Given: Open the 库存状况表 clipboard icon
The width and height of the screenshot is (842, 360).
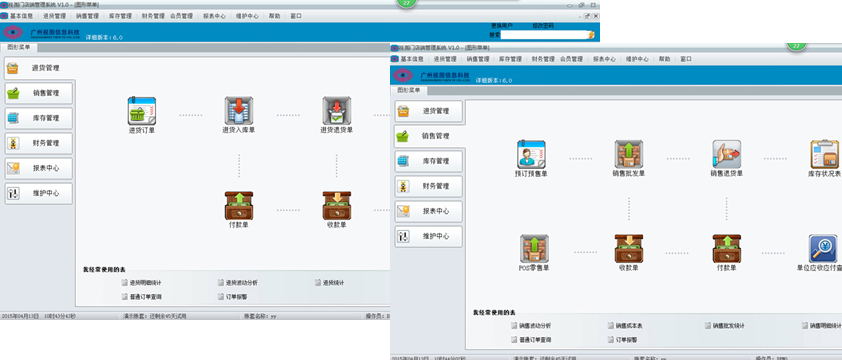Looking at the screenshot, I should pyautogui.click(x=824, y=154).
